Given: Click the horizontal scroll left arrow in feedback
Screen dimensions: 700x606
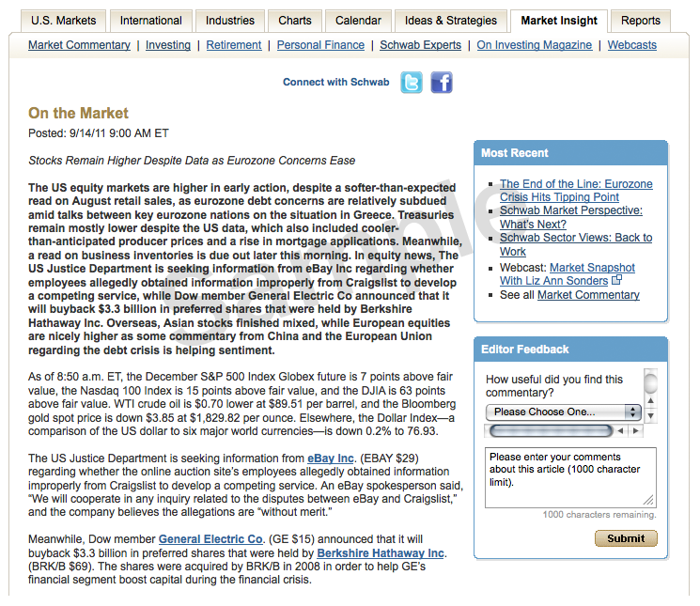Looking at the screenshot, I should click(620, 431).
